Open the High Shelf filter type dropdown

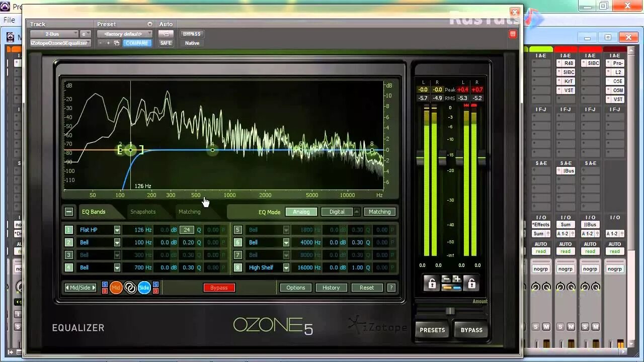point(286,267)
